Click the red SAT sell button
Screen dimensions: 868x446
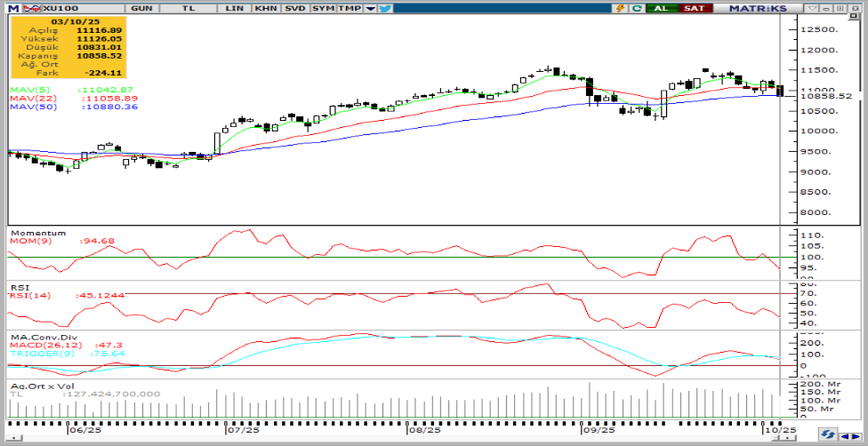pyautogui.click(x=693, y=8)
